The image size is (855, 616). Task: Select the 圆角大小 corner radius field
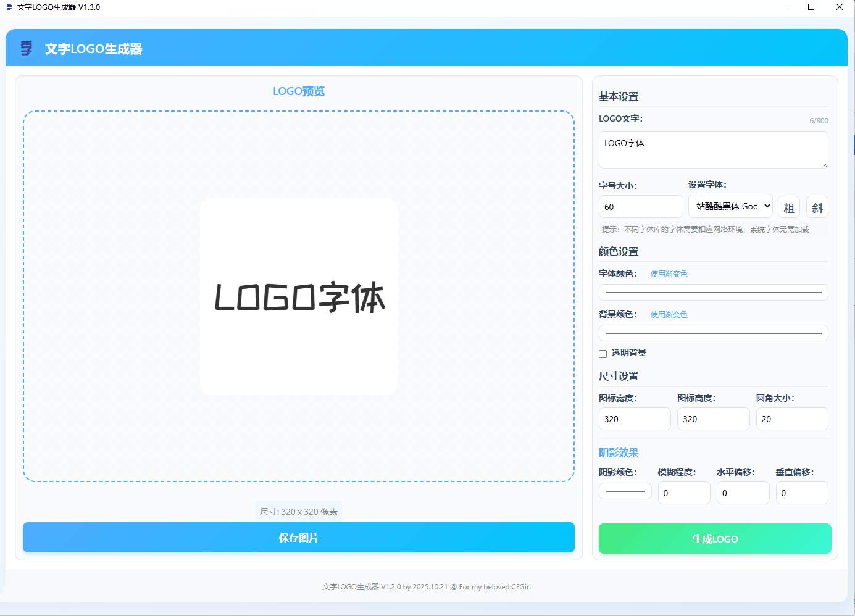tap(792, 418)
